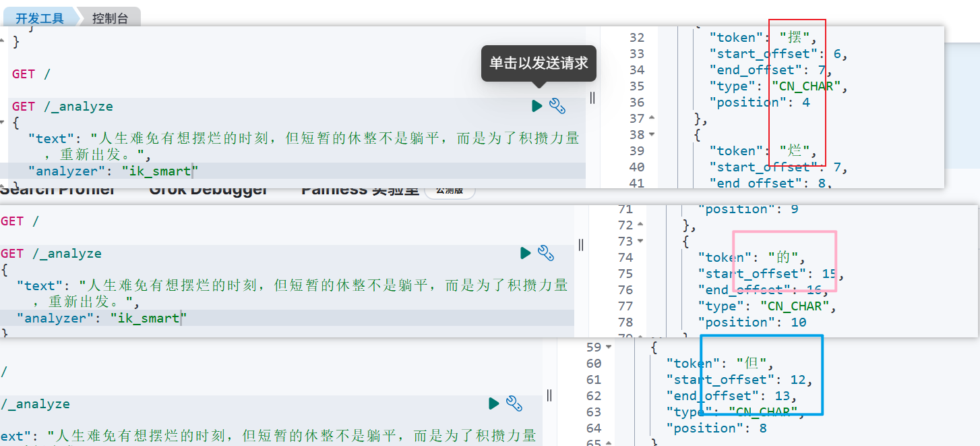Click GET / line in middle panel
Image resolution: width=980 pixels, height=446 pixels.
[x=20, y=221]
